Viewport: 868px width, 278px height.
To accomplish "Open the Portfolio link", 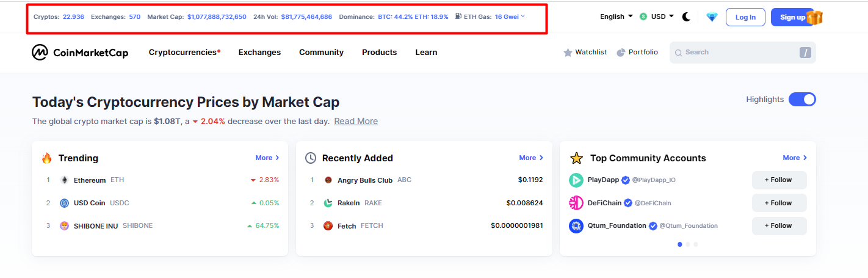I will tap(637, 53).
